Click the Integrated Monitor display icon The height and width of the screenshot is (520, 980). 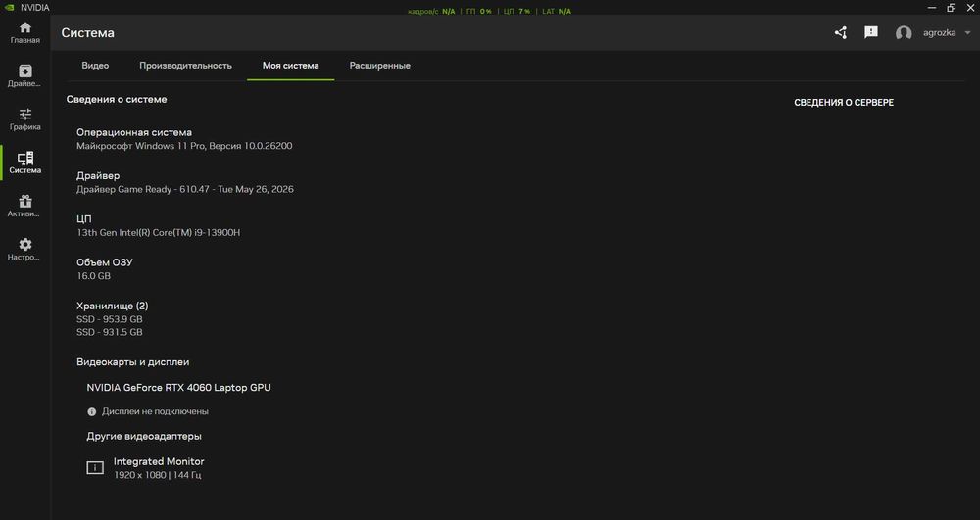tap(95, 467)
